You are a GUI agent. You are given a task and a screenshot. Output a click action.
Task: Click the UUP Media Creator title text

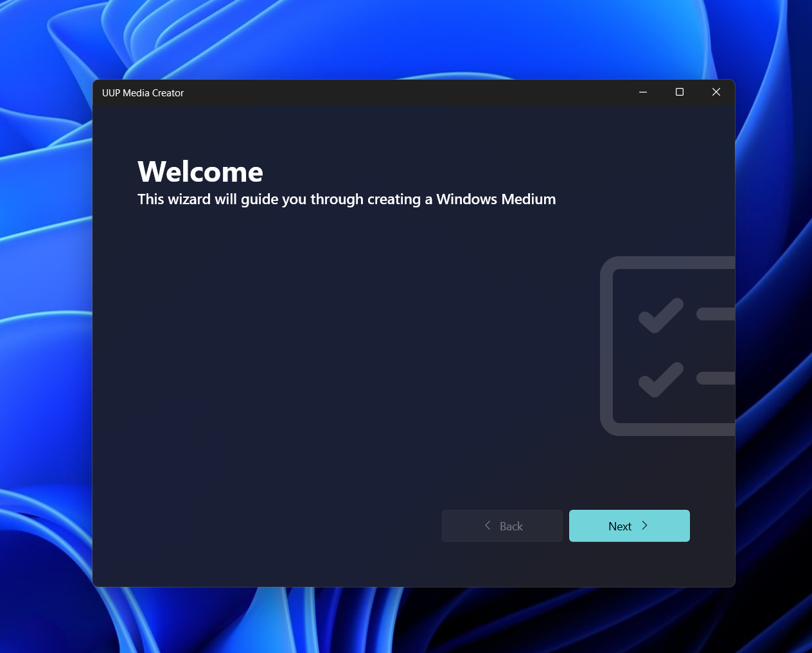143,93
